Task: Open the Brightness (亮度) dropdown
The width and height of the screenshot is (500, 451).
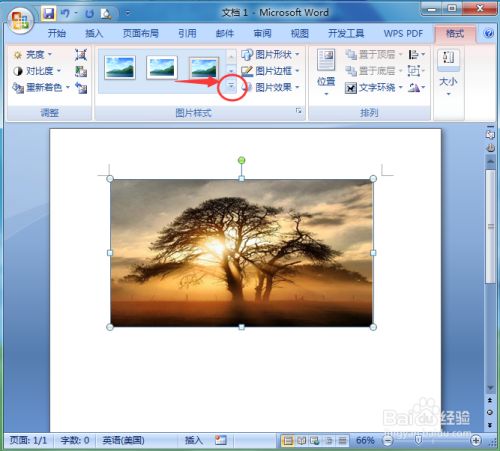Action: pos(33,54)
